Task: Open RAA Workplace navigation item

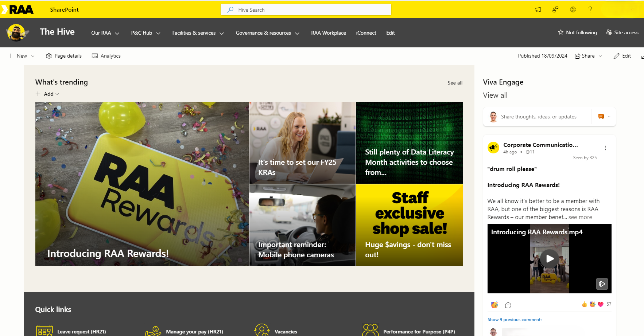Action: 329,33
